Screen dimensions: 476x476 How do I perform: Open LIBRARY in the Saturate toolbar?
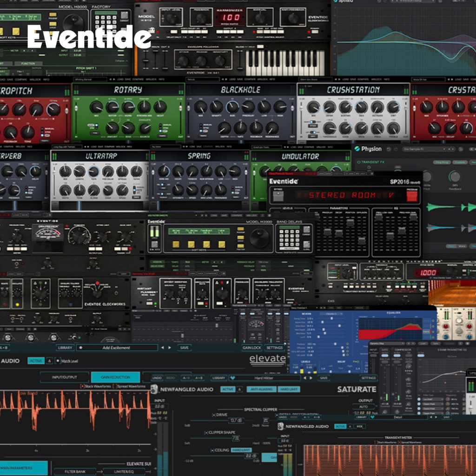[218, 378]
